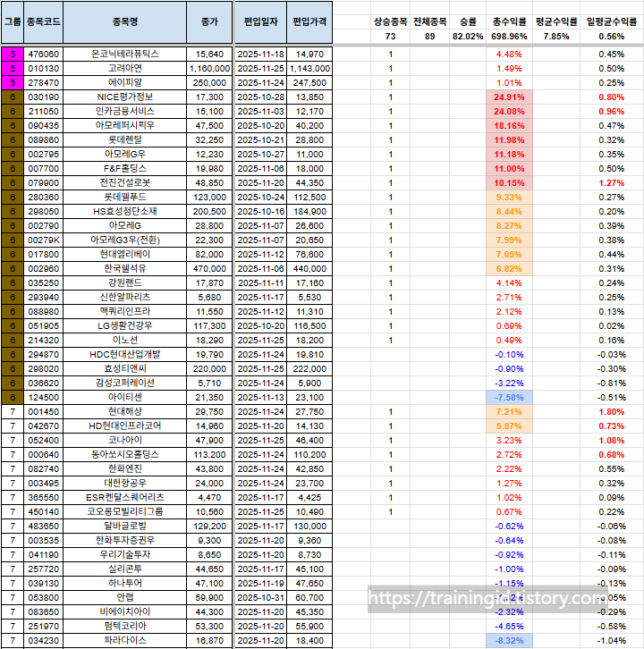644x649 pixels.
Task: Select the 종목코드 column header
Action: pos(44,22)
